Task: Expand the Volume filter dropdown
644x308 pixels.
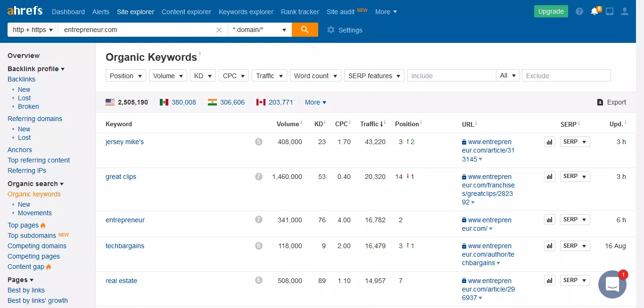Action: (168, 76)
